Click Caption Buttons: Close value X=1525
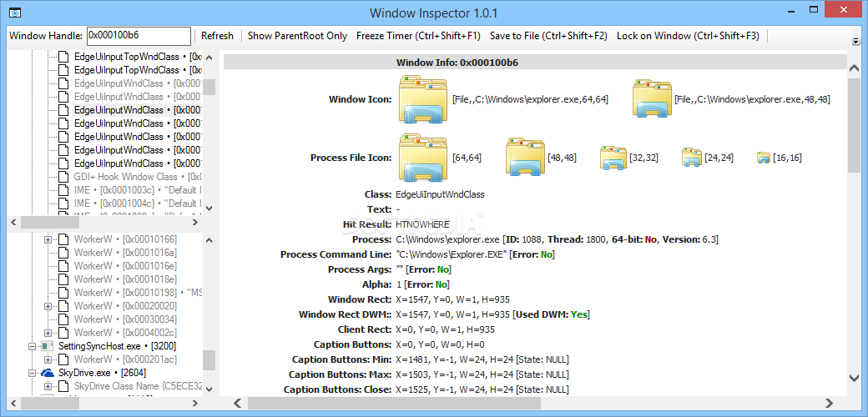868x417 pixels. tap(482, 389)
